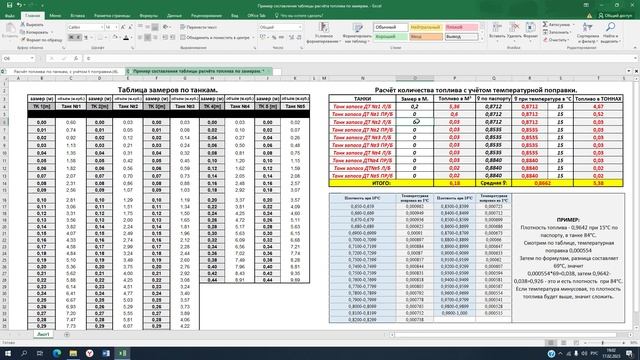Click the Name Box showing O6

[18, 58]
